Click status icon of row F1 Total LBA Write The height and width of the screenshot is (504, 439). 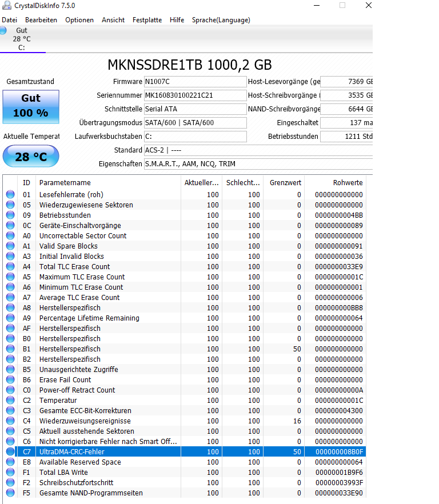[10, 472]
